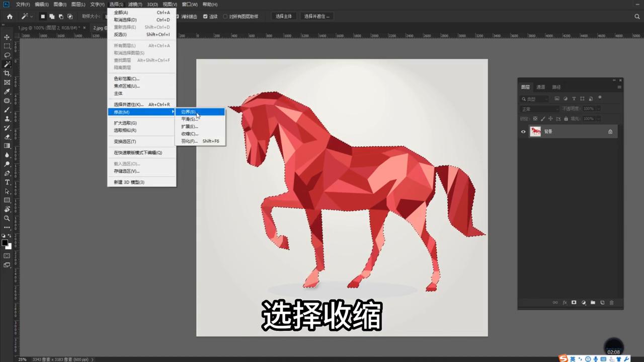Select the Crop tool
The image size is (644, 362).
point(7,73)
